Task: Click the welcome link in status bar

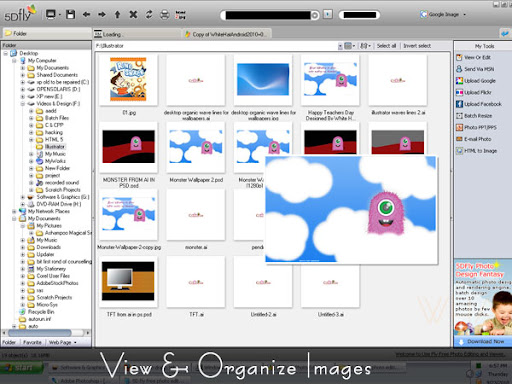Action: [450, 354]
